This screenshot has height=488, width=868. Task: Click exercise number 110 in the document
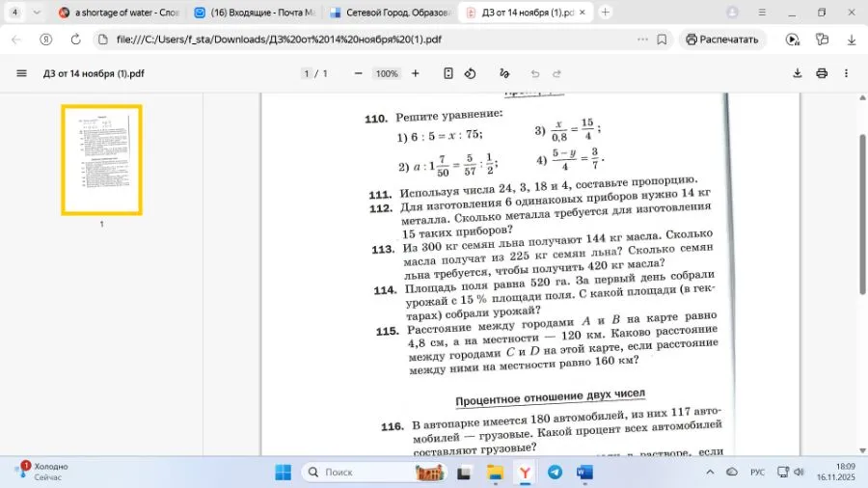[376, 119]
